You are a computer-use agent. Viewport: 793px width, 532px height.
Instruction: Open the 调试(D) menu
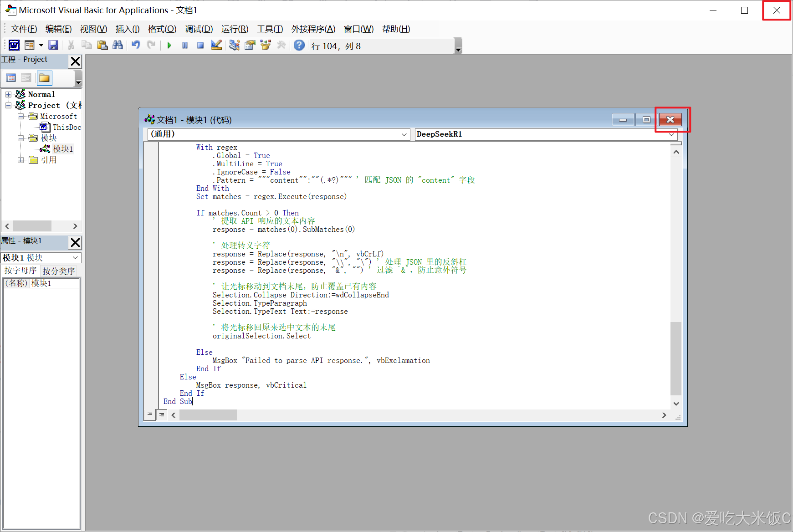(x=199, y=29)
